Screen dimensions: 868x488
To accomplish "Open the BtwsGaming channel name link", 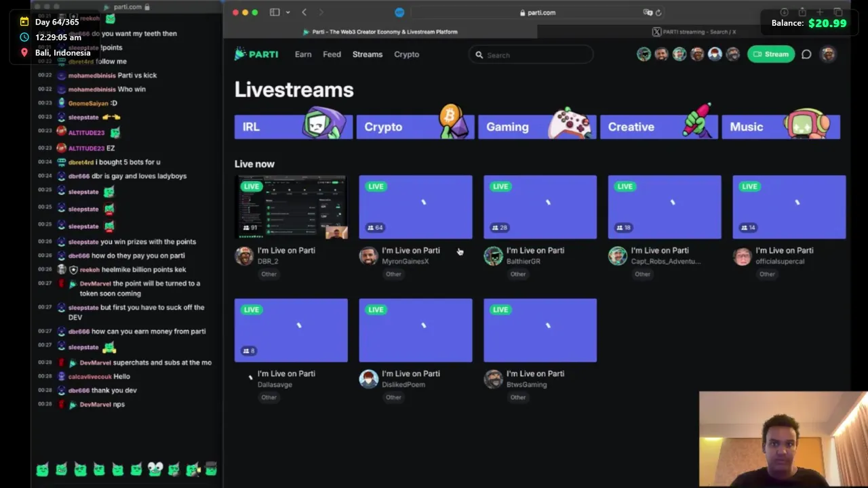I will click(526, 385).
